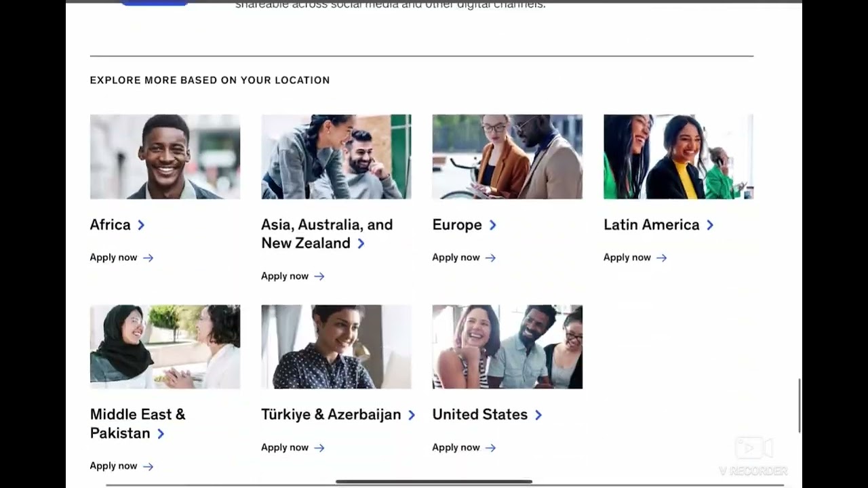Click arrow icon of New Zealand's Apply now
Viewport: 868px width, 488px height.
pyautogui.click(x=319, y=276)
